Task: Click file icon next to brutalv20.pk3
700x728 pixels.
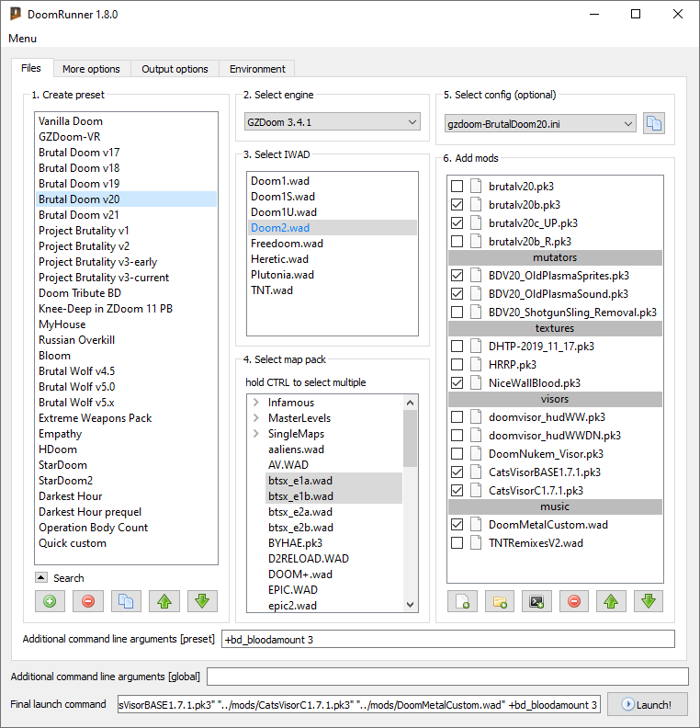Action: point(476,187)
